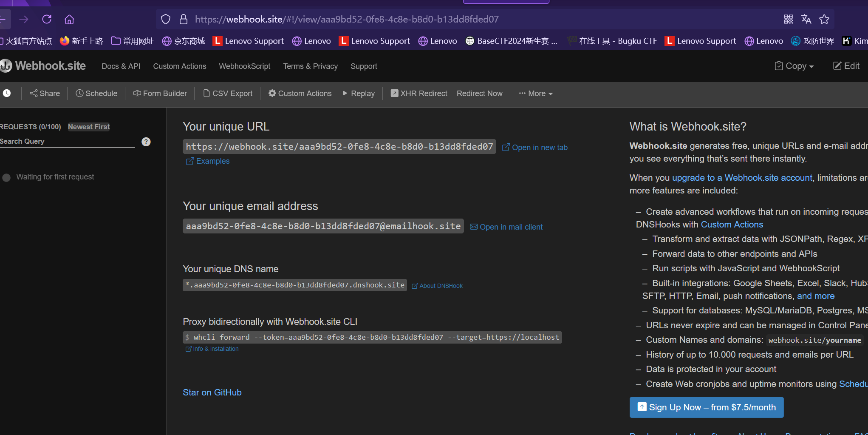The image size is (868, 435).
Task: Click the Webhook.site logo
Action: [43, 66]
